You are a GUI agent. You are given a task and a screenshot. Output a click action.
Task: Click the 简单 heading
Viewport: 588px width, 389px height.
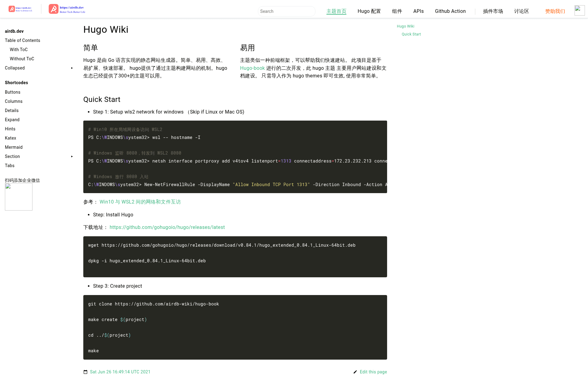point(91,48)
